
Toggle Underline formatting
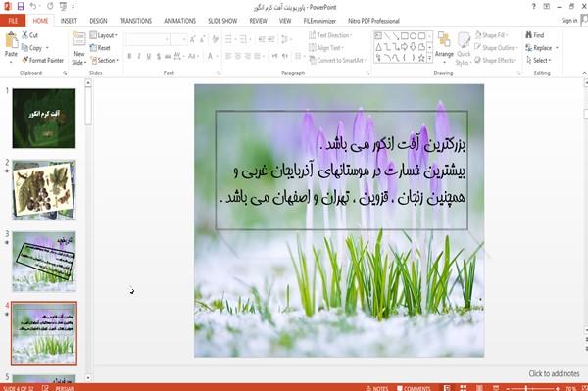(149, 56)
